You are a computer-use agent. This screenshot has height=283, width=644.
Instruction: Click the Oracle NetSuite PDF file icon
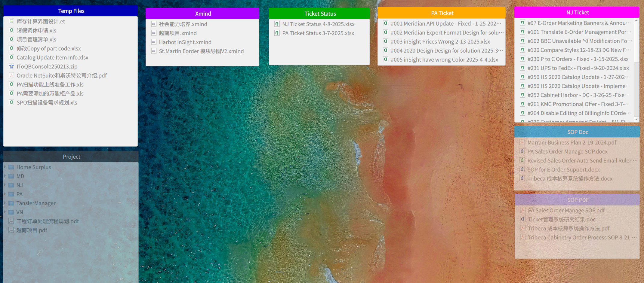click(x=11, y=75)
